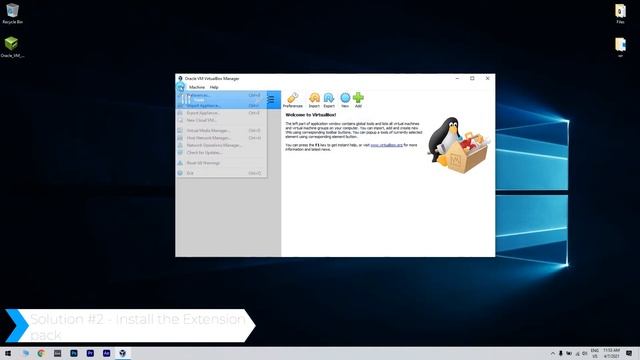Create a new VM with New toolbar button
Image resolution: width=640 pixels, height=360 pixels.
[x=345, y=100]
